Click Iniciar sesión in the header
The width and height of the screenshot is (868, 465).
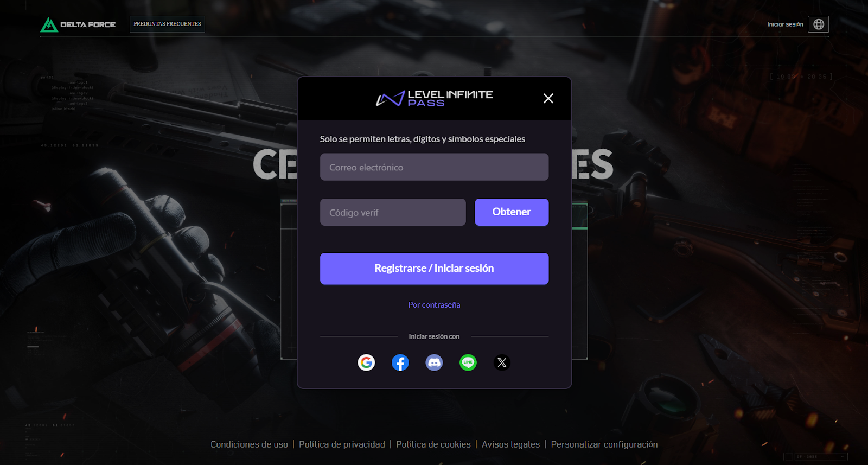pyautogui.click(x=785, y=24)
